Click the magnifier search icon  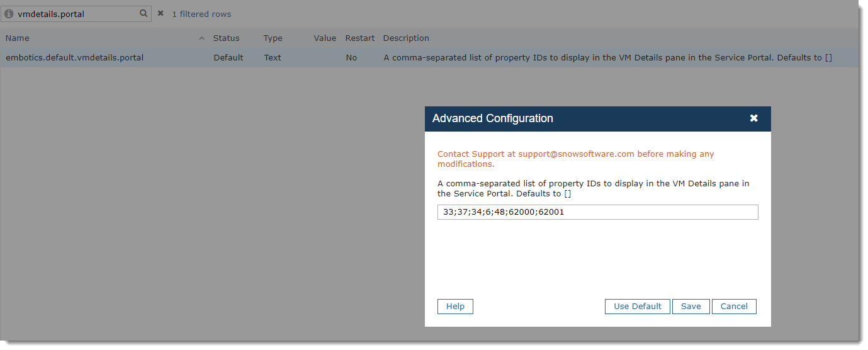[x=144, y=13]
